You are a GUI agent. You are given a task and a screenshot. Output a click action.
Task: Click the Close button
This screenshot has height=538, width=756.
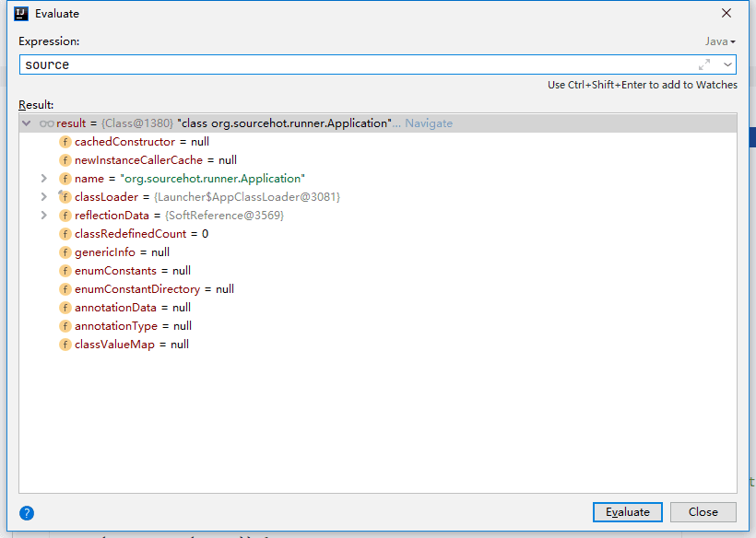[703, 512]
